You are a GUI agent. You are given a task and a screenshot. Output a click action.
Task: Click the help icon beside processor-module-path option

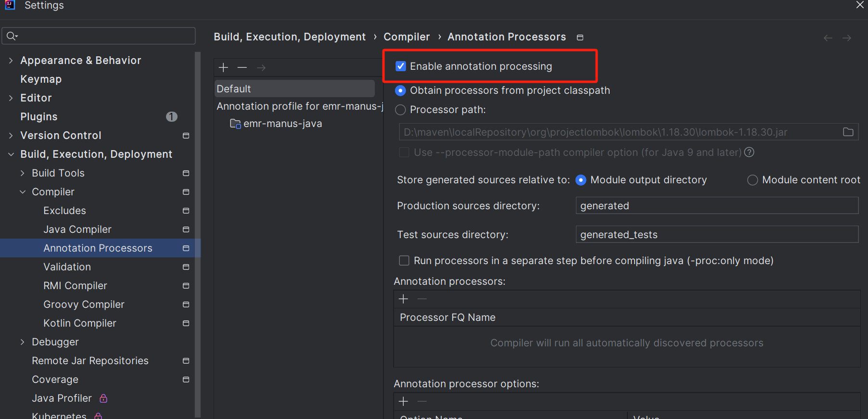pyautogui.click(x=749, y=152)
